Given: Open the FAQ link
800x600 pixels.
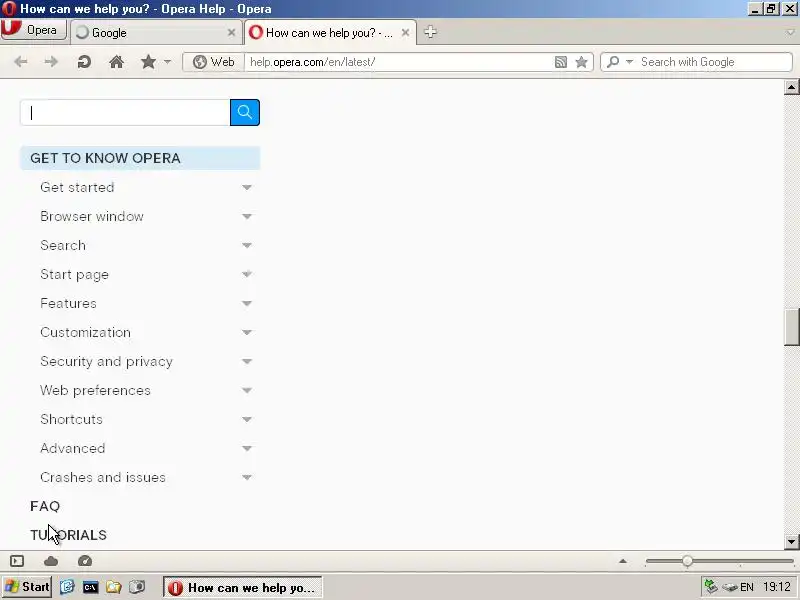Looking at the screenshot, I should 45,506.
